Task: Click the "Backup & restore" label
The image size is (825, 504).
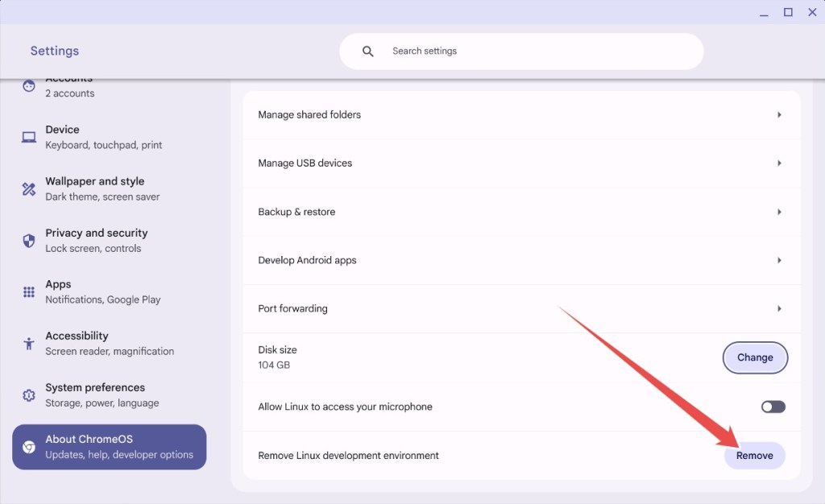Action: (x=296, y=212)
